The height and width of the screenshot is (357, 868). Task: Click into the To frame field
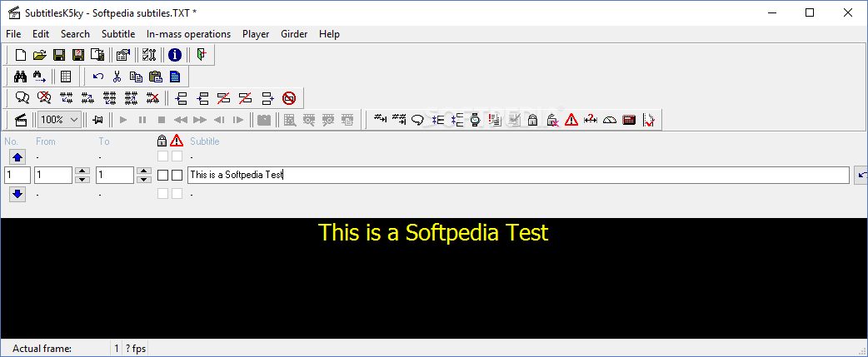click(115, 176)
